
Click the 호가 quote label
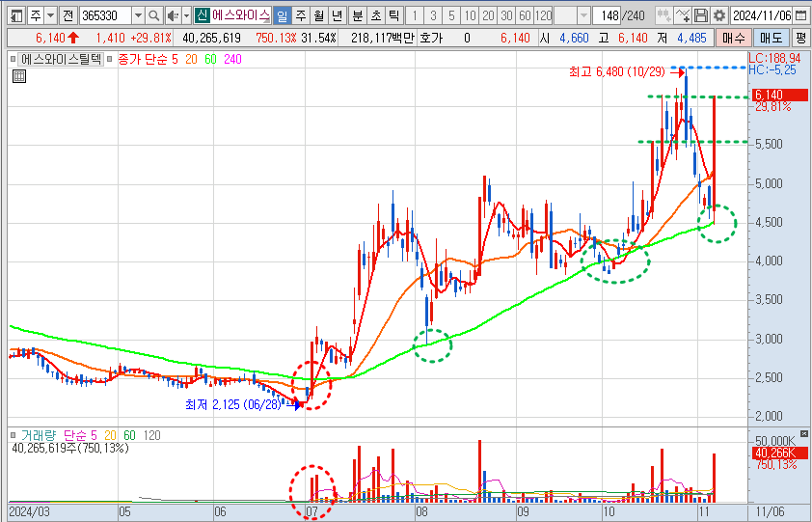tap(431, 38)
